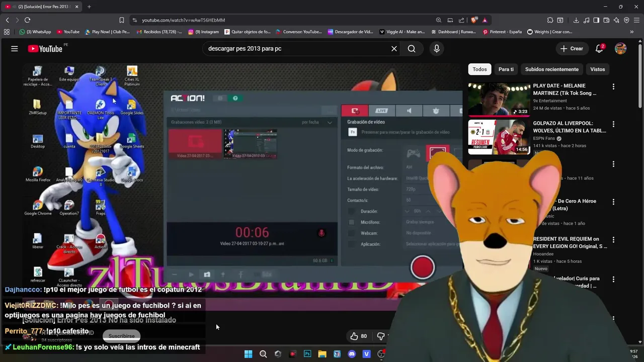Click the Crear button
This screenshot has height=362, width=644.
572,49
